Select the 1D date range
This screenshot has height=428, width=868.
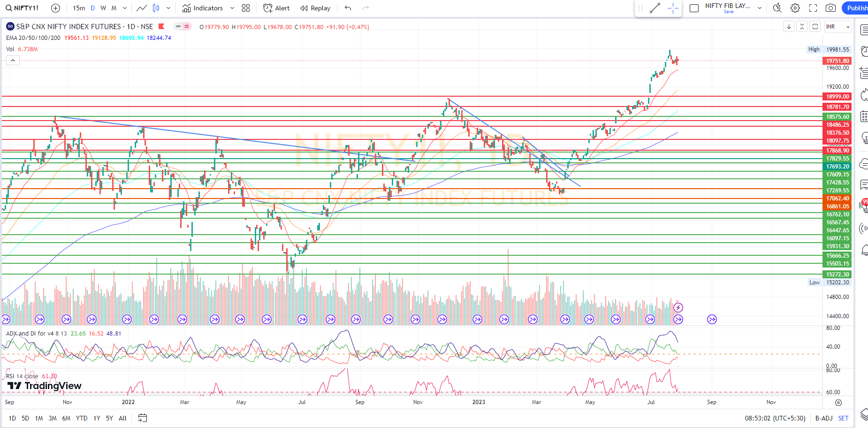[x=12, y=418]
